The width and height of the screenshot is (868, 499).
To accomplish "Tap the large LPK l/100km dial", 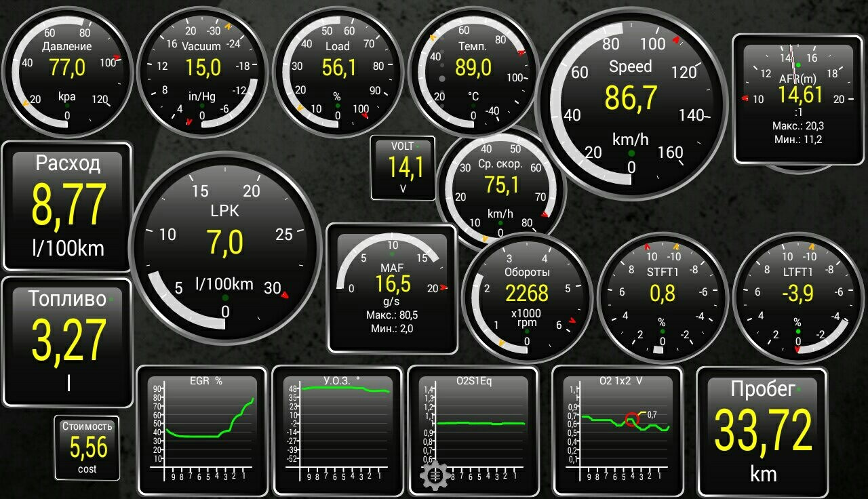I will pos(225,247).
